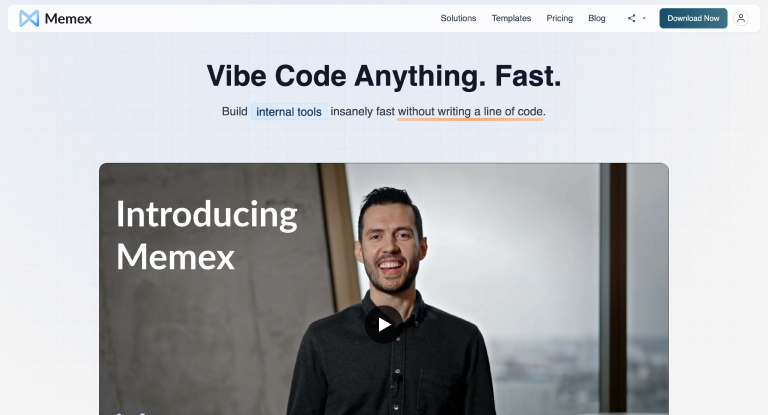Click the underlined 'without writing a line of code' text

click(x=470, y=112)
